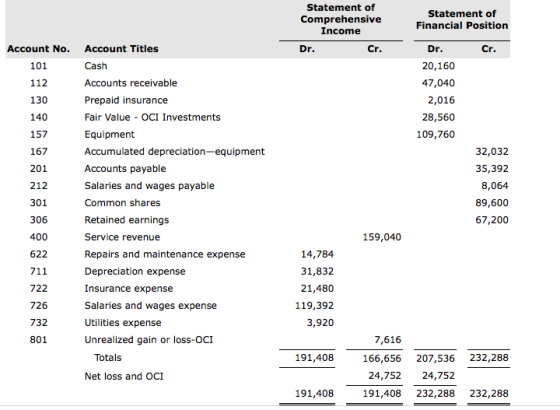This screenshot has height=410, width=560.
Task: Select the Service revenue value 159,040
Action: (x=382, y=238)
